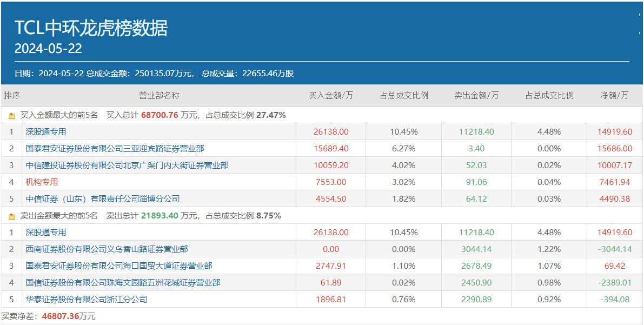Click the 6.27% ratio cell

(x=404, y=148)
